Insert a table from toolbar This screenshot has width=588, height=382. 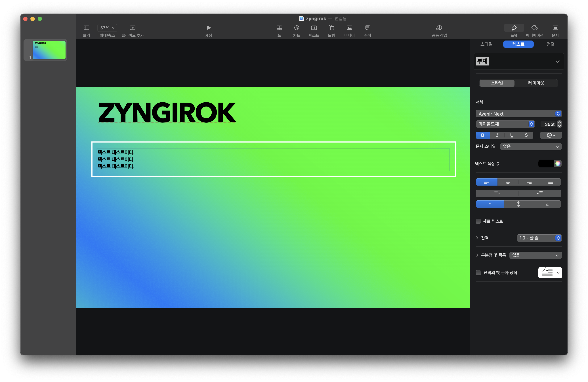coord(279,28)
